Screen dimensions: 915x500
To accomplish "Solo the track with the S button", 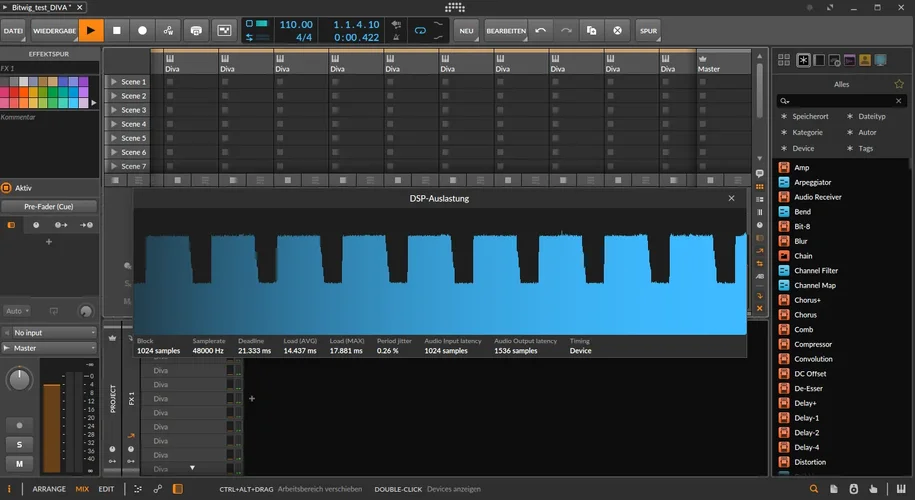I will click(x=18, y=444).
